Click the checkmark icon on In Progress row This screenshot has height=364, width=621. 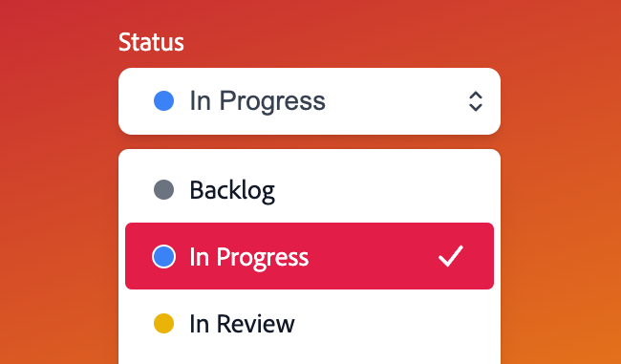[x=451, y=256]
